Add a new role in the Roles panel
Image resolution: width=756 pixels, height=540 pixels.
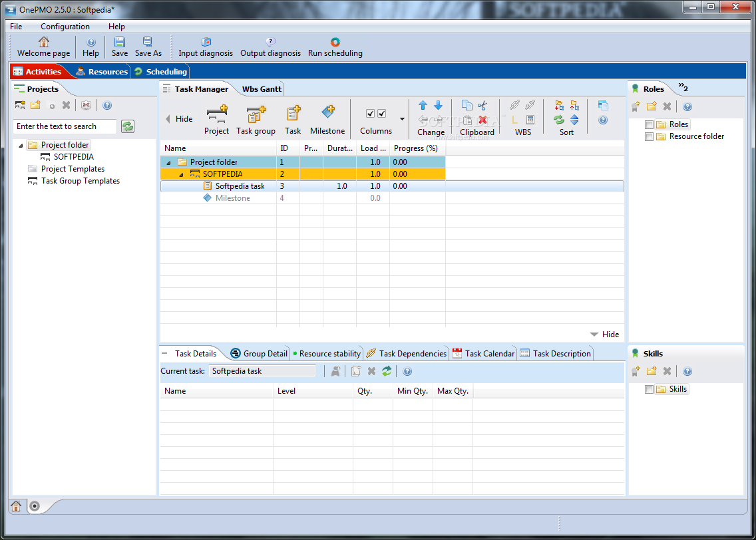[x=636, y=106]
